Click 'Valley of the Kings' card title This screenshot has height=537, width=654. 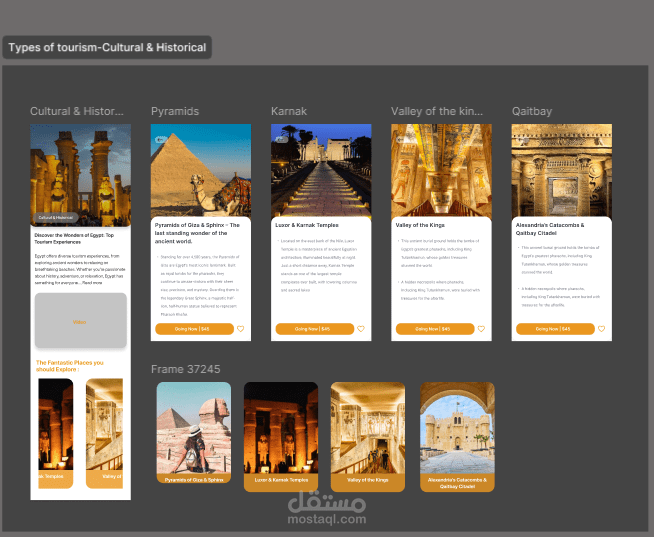click(420, 225)
